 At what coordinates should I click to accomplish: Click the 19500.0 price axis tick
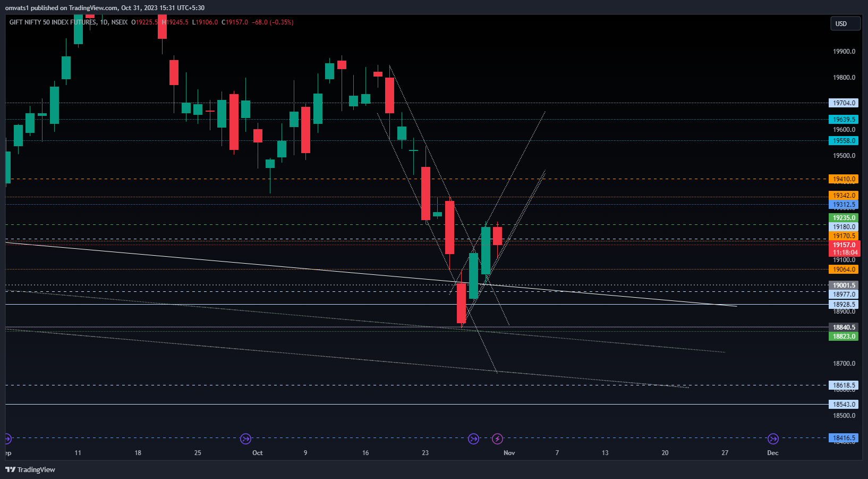844,156
